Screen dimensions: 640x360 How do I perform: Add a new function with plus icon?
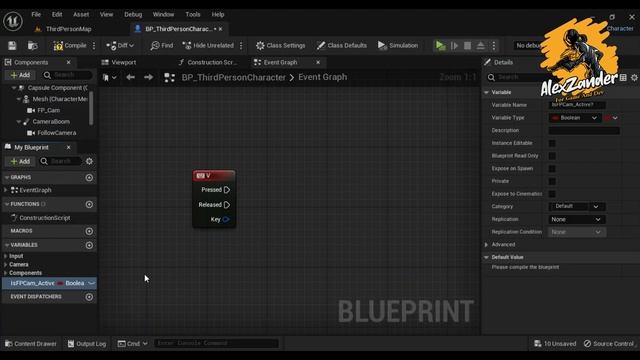89,204
